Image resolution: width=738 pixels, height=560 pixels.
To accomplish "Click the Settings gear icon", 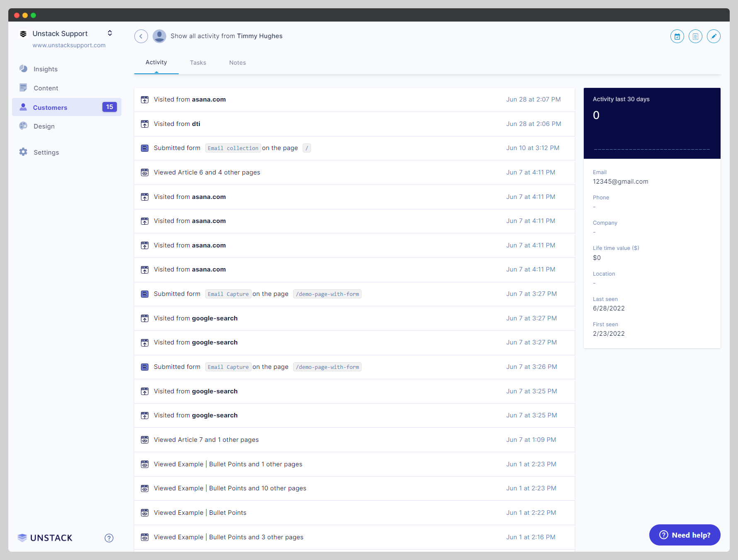I will [23, 152].
